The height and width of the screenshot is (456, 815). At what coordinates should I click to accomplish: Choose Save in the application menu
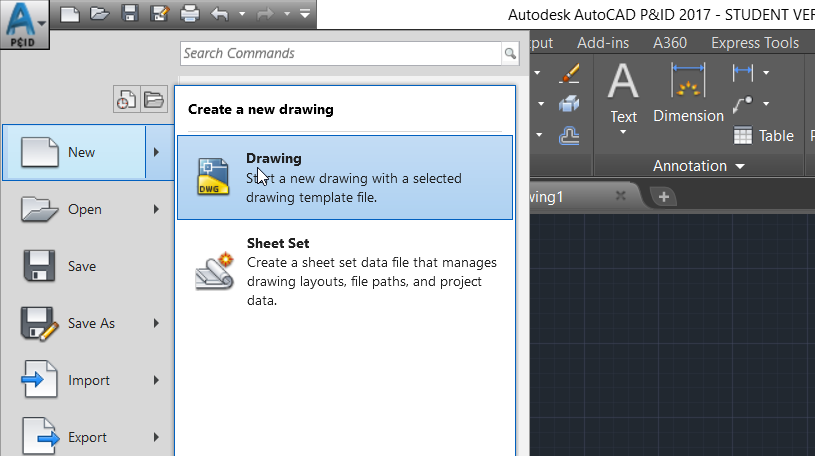click(87, 266)
